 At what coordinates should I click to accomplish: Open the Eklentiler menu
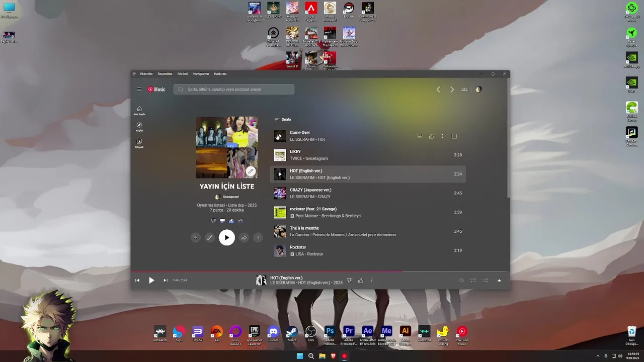146,74
